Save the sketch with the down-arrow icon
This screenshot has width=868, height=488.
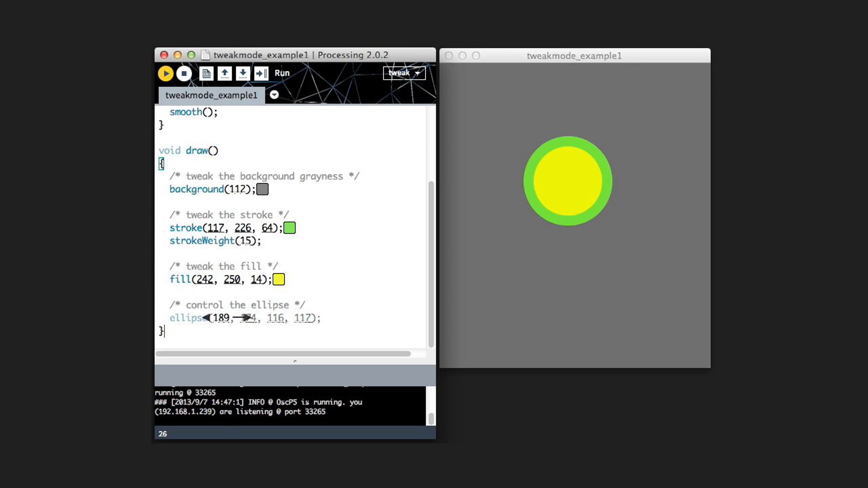(x=243, y=73)
